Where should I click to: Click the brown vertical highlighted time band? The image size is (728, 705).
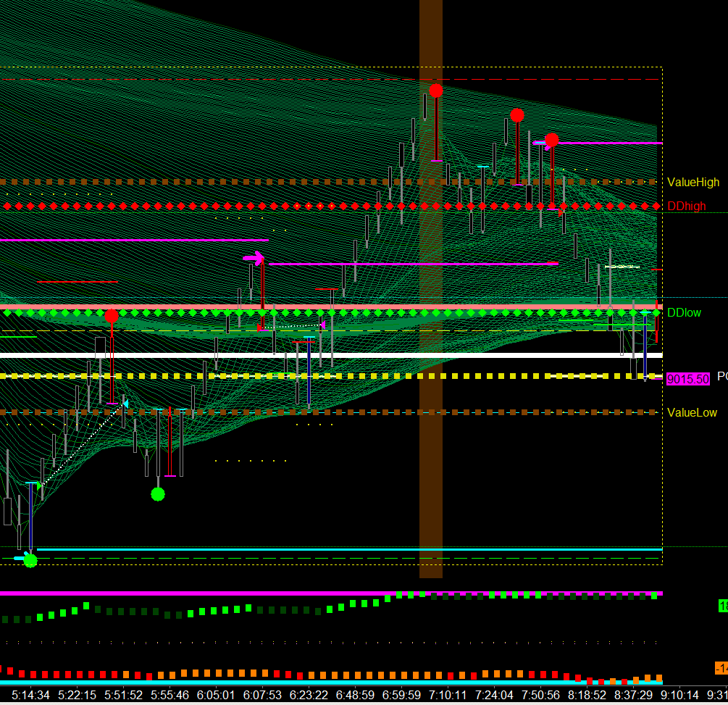(x=431, y=289)
